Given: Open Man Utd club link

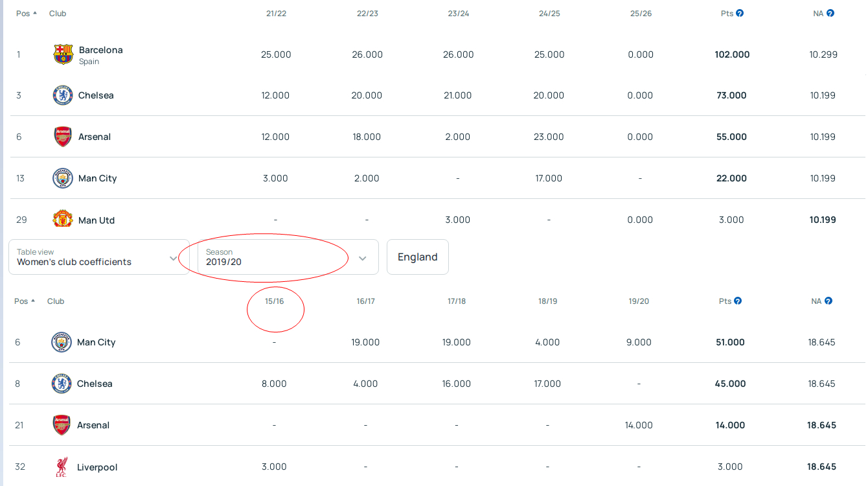Looking at the screenshot, I should pos(97,220).
